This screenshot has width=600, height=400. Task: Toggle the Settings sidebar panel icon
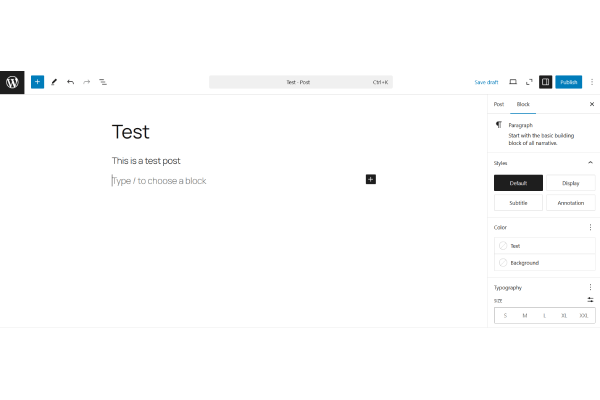click(x=545, y=82)
